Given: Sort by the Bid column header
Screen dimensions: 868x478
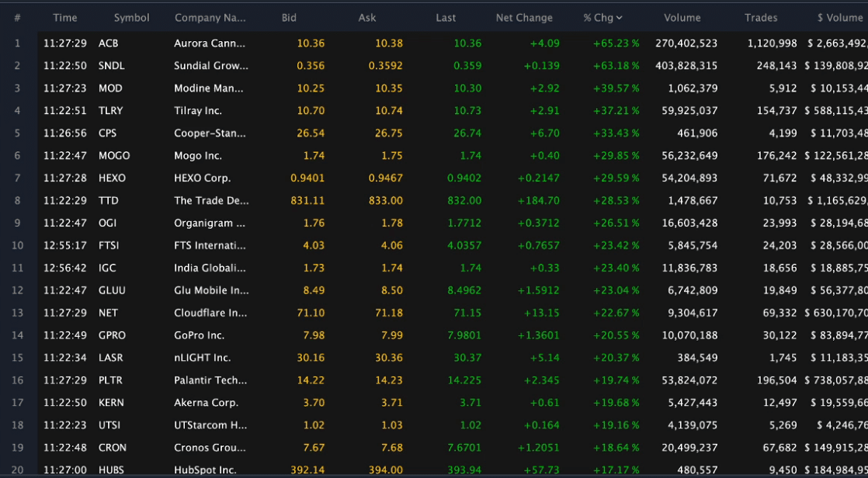Looking at the screenshot, I should coord(289,18).
